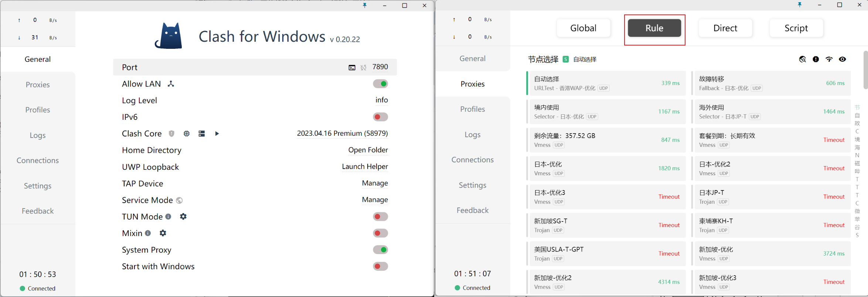Screen dimensions: 868x297
Task: Turn off the System Proxy switch
Action: pos(380,250)
